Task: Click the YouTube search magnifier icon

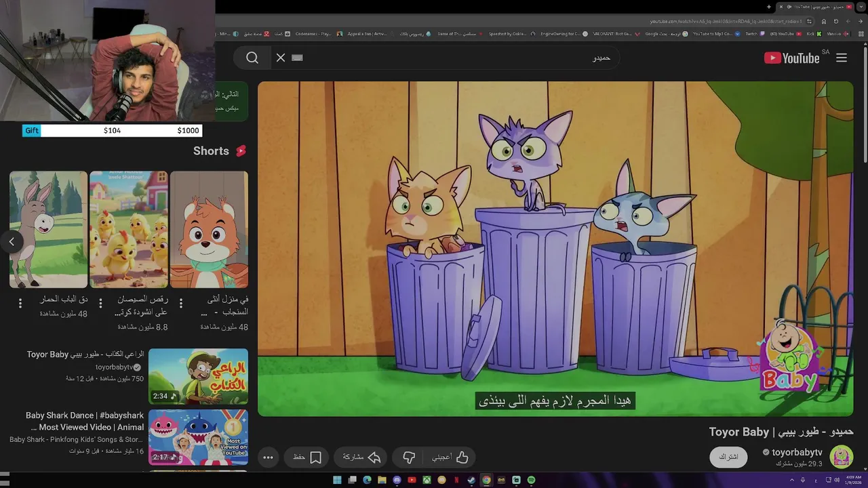Action: (252, 58)
